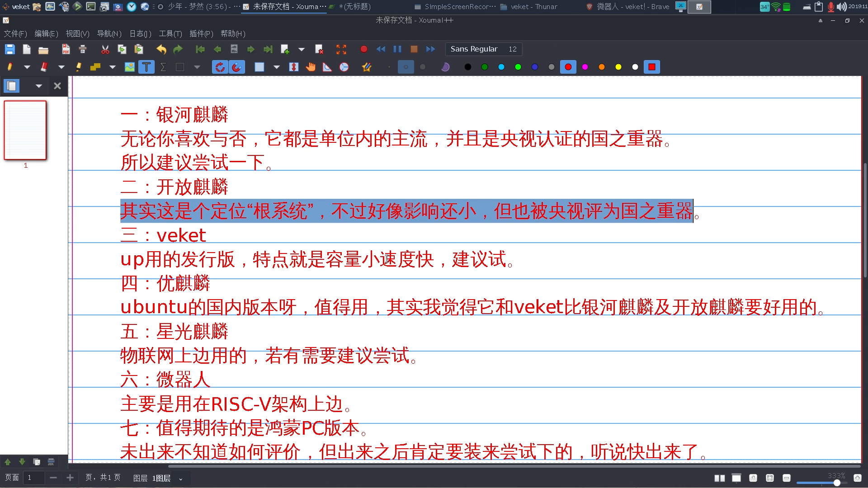Close the sidebar panel
The height and width of the screenshot is (488, 868).
pos(57,86)
